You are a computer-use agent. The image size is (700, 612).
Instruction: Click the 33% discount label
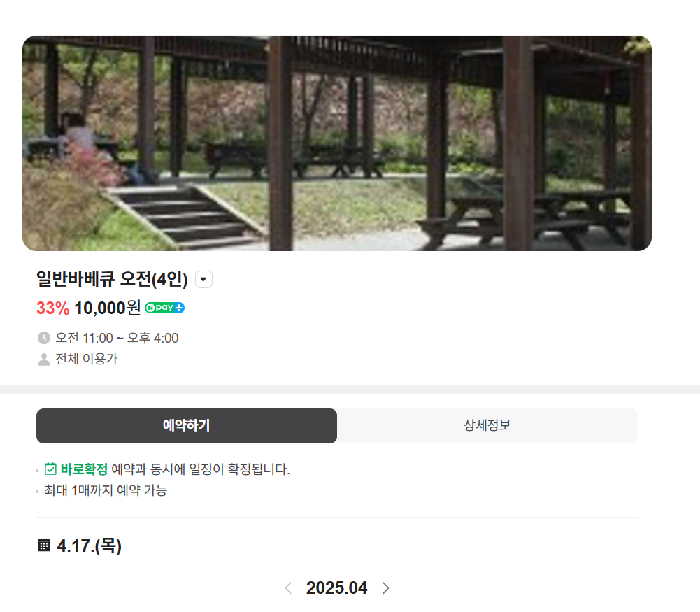[52, 308]
